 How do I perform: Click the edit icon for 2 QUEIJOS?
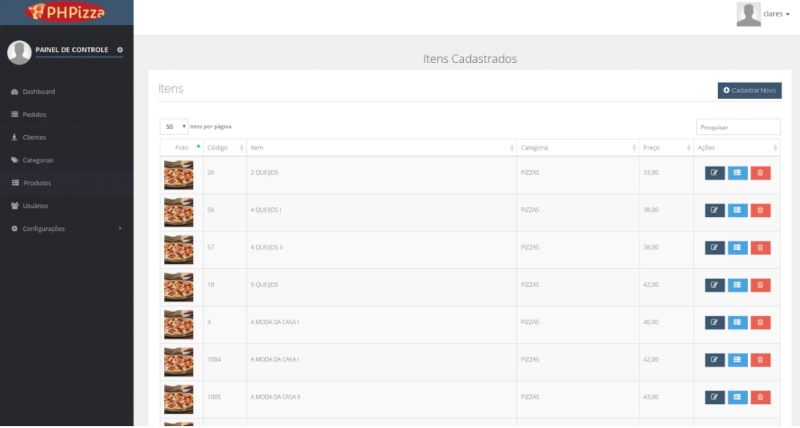coord(715,173)
